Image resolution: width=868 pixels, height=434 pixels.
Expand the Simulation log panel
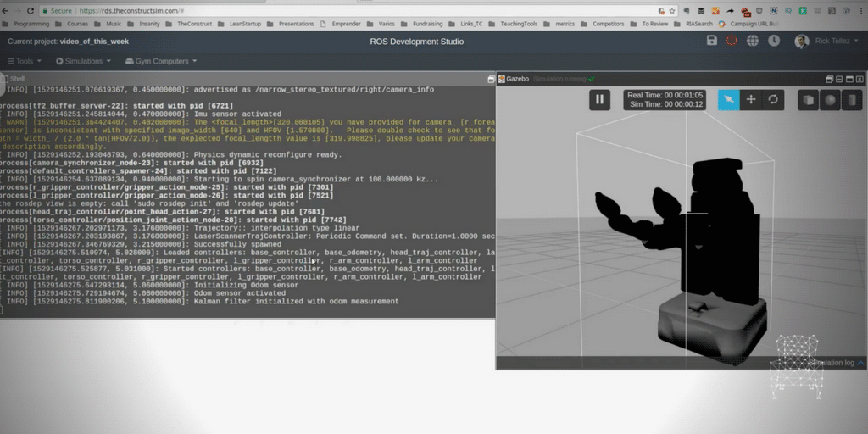tap(838, 363)
